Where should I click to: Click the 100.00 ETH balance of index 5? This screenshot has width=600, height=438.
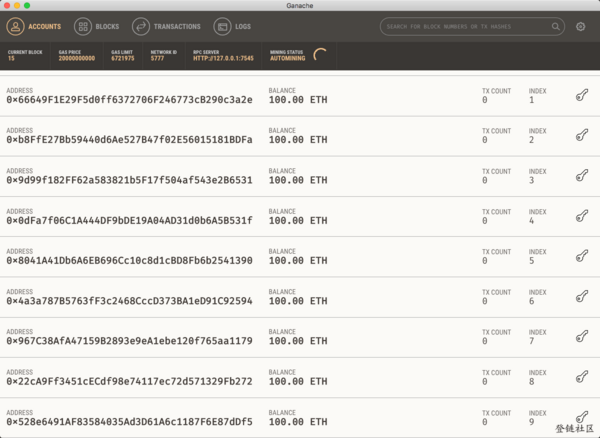tap(298, 261)
